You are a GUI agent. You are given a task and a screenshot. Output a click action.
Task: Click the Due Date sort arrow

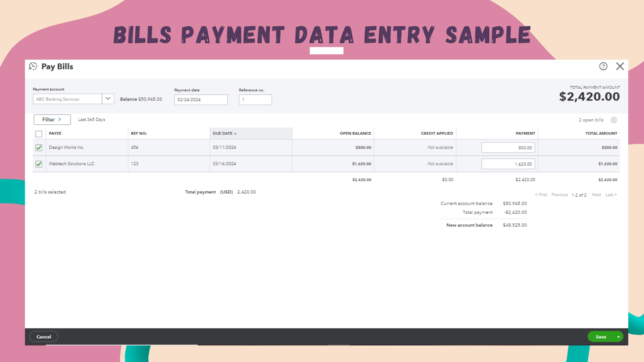coord(235,134)
